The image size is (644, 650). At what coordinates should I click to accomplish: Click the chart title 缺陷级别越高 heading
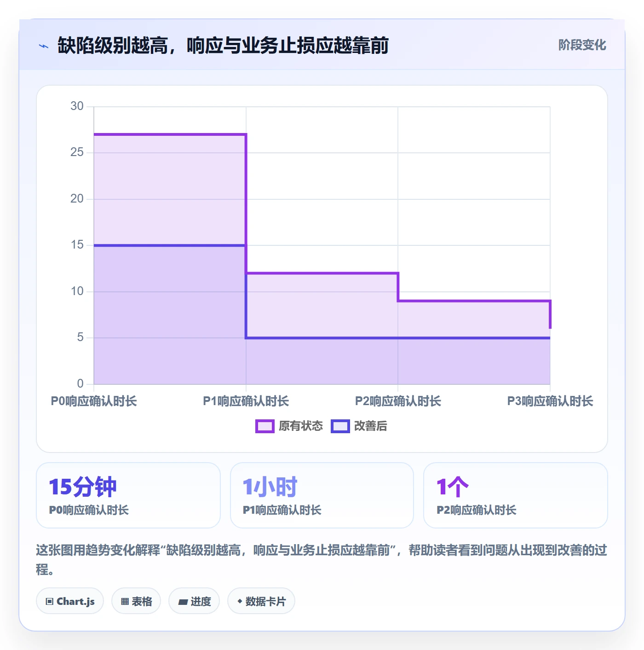[223, 46]
